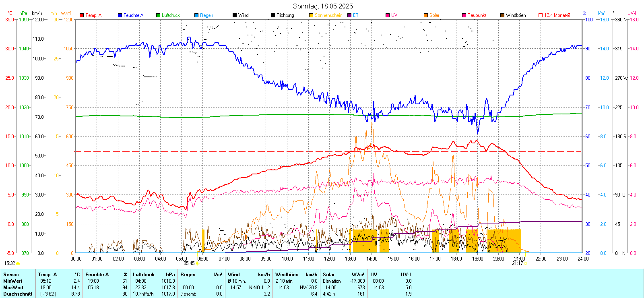Click the green Luftdruck legend square
This screenshot has width=644, height=298.
click(x=158, y=15)
